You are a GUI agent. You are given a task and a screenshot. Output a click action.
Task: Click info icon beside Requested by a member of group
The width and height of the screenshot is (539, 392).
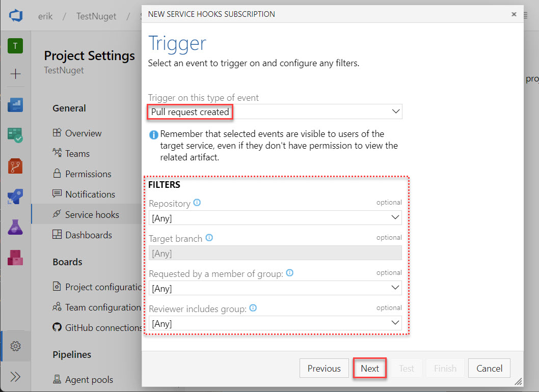[x=290, y=273]
